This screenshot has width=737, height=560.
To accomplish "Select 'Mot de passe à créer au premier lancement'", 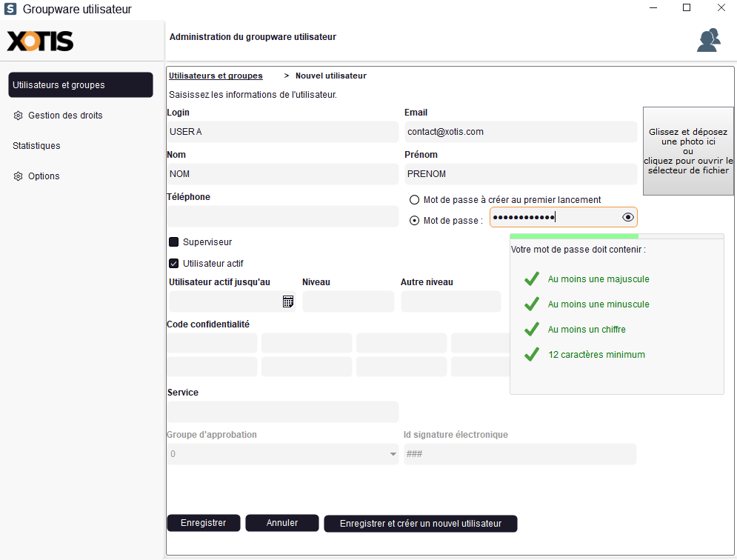I will [x=414, y=200].
